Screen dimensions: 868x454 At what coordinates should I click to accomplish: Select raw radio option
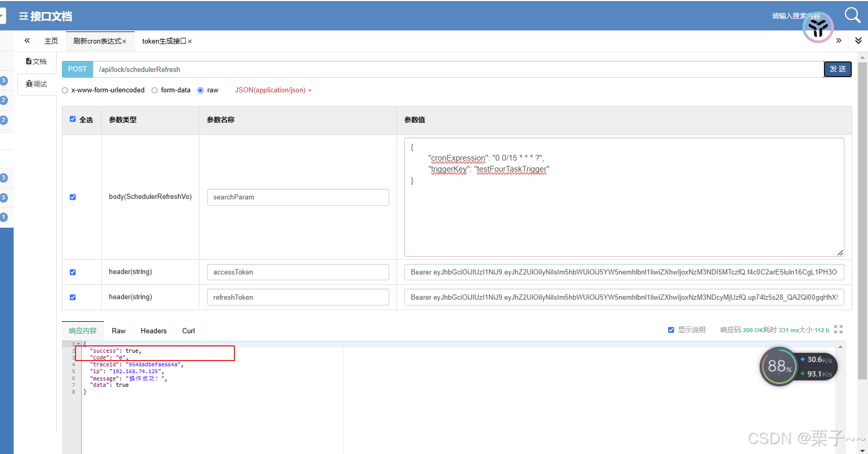point(200,90)
